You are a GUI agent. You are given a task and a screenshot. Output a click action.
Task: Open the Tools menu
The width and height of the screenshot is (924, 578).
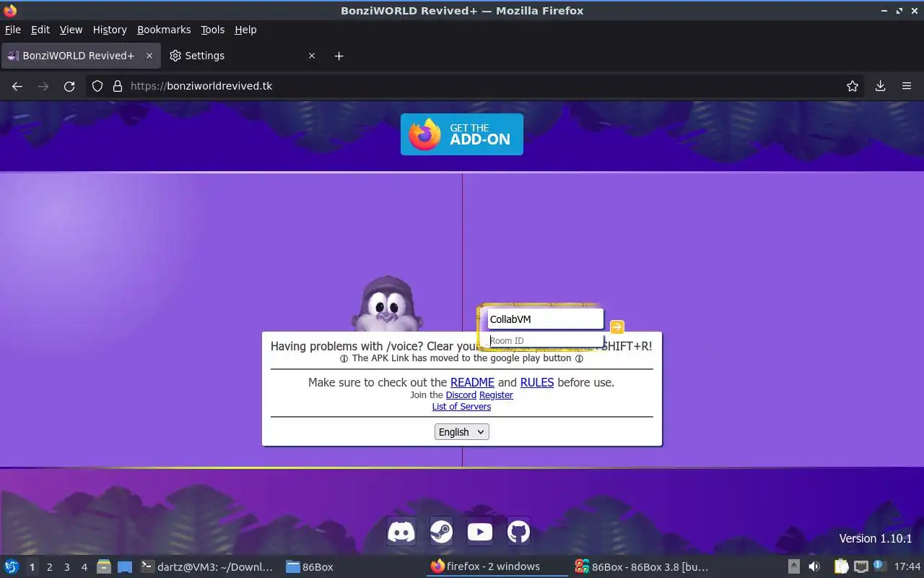[x=212, y=30]
